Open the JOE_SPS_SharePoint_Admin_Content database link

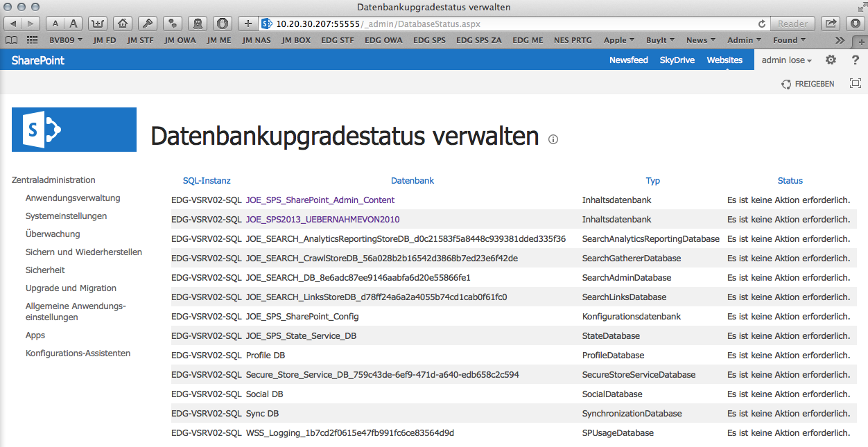tap(320, 200)
